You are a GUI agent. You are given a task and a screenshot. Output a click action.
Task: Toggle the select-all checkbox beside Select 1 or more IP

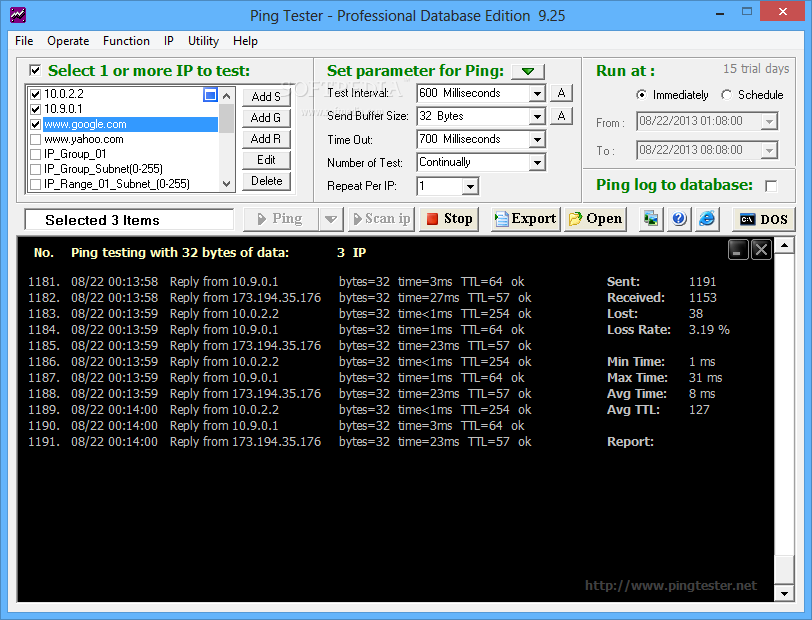(x=35, y=70)
